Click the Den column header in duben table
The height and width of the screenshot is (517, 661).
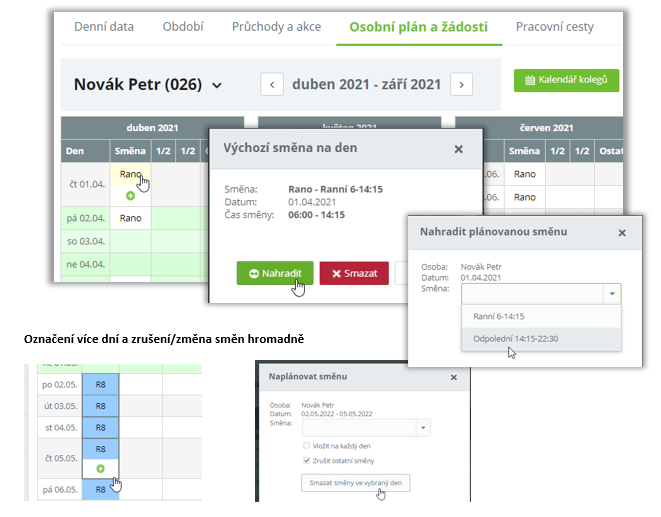point(85,151)
